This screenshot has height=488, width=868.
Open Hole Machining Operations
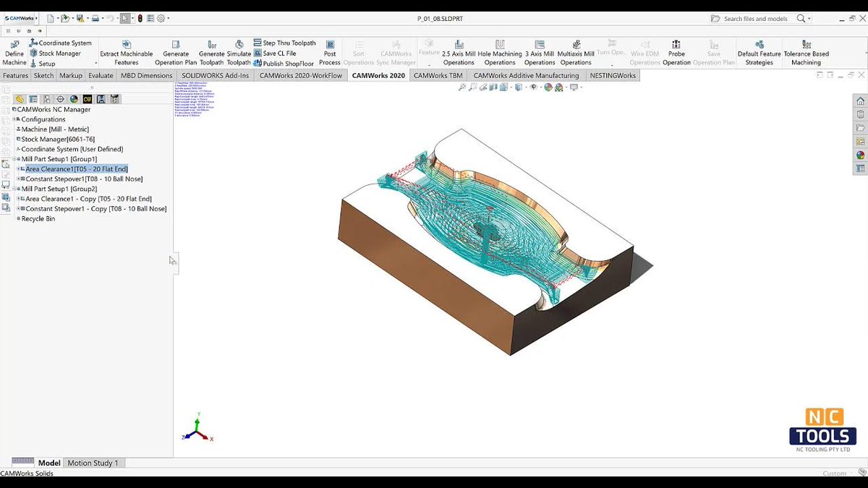(x=500, y=53)
